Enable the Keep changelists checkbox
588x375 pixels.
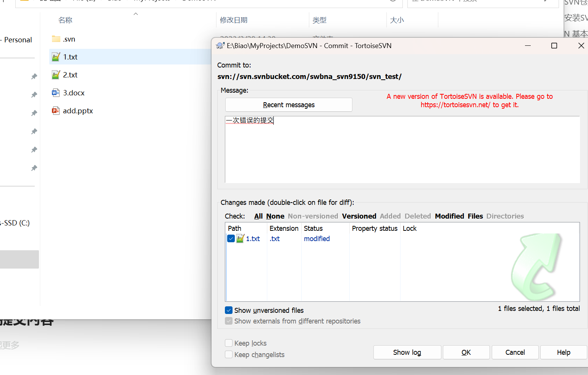(x=229, y=354)
